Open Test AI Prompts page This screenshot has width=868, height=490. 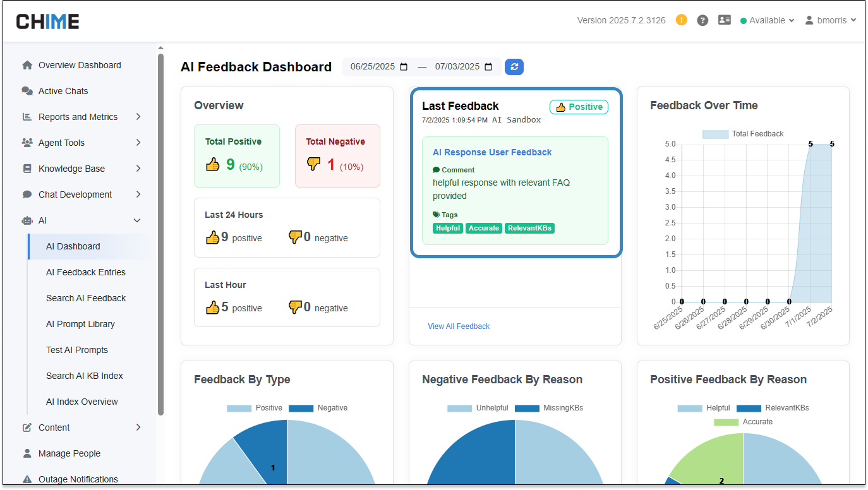coord(77,350)
